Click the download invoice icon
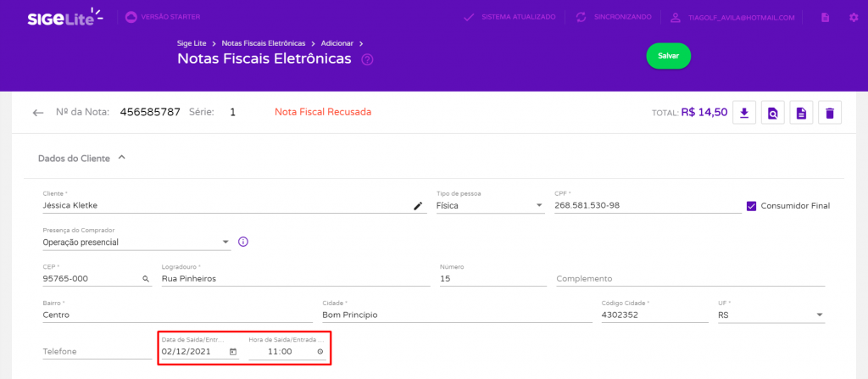868x379 pixels. tap(744, 113)
